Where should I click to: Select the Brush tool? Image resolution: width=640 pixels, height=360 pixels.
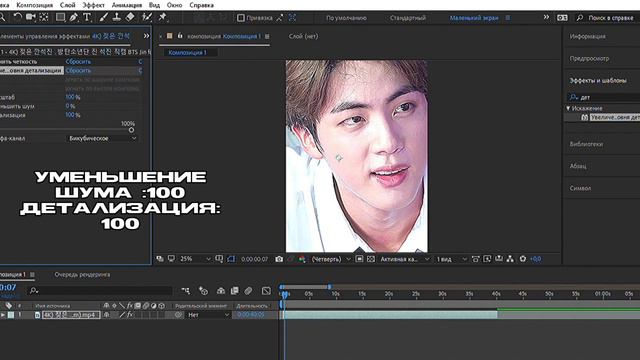(x=104, y=17)
